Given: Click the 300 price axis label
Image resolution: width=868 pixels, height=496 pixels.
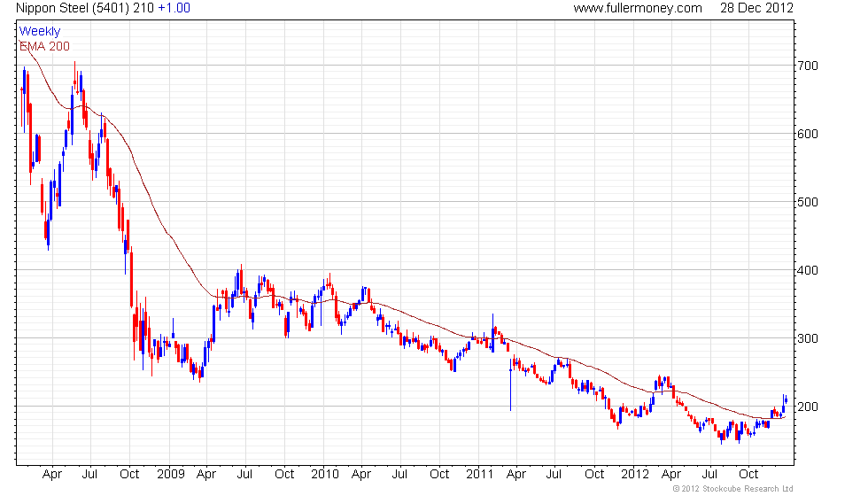Looking at the screenshot, I should point(807,338).
